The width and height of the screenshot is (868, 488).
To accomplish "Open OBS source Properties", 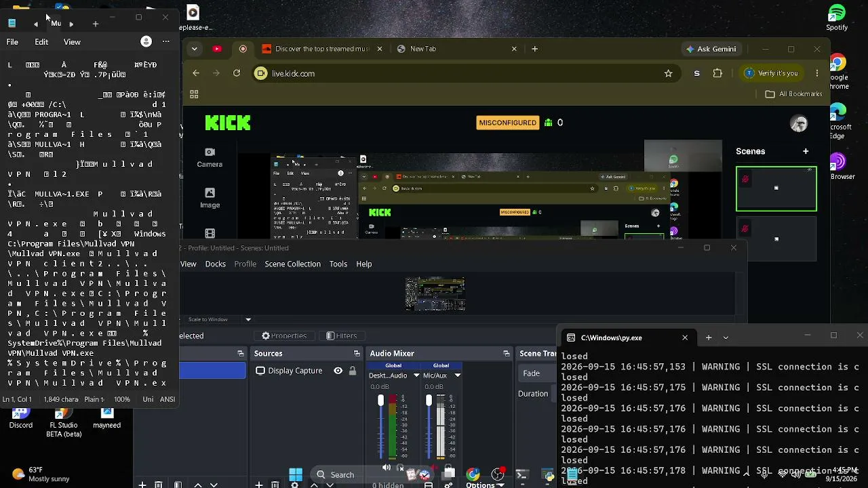I will [x=284, y=335].
